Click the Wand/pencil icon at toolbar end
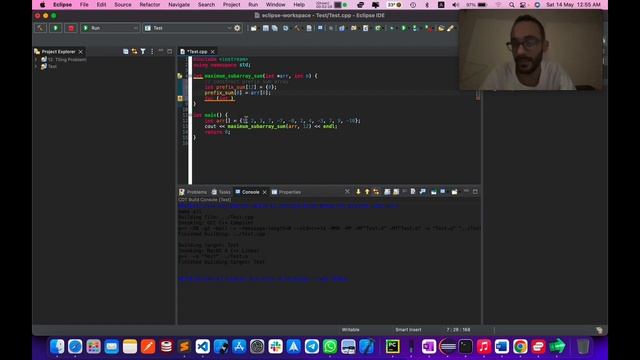 coord(450,28)
